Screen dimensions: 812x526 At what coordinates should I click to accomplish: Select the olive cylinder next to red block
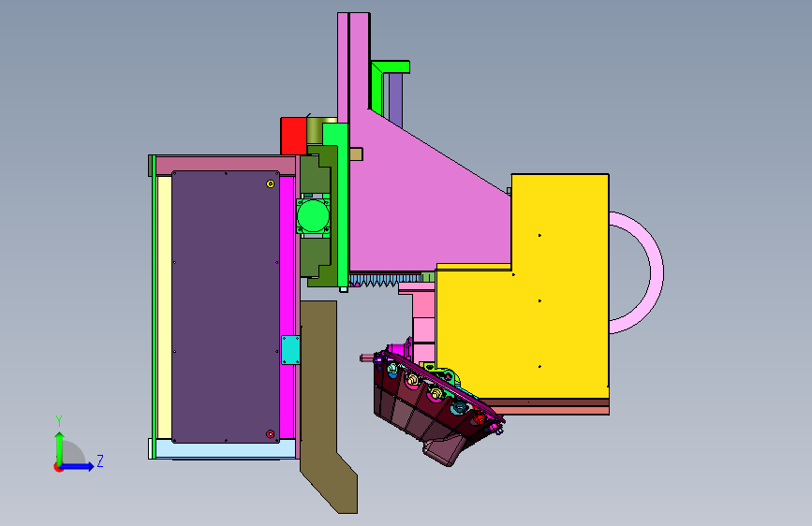pyautogui.click(x=315, y=130)
